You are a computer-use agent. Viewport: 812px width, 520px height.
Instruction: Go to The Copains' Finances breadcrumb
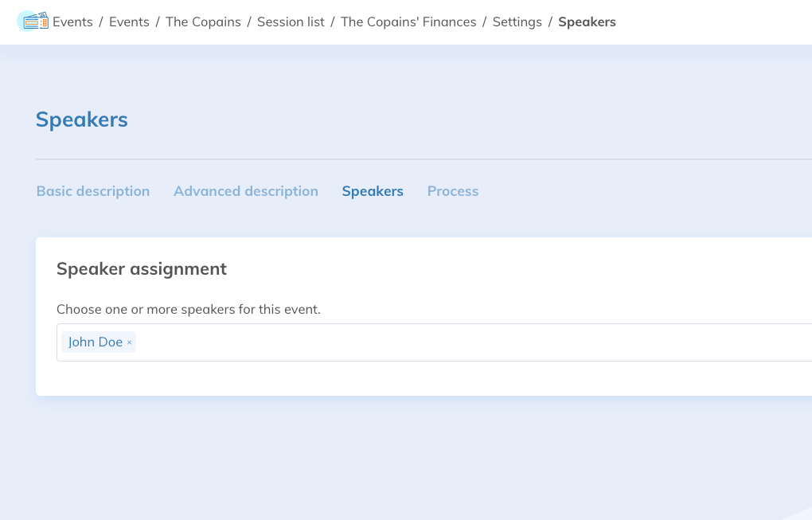pyautogui.click(x=408, y=22)
